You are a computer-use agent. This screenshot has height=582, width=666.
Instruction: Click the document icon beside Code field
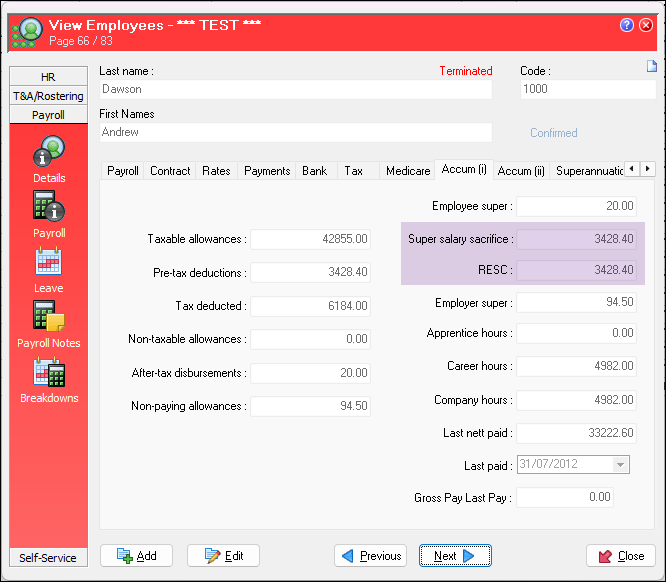pos(651,67)
